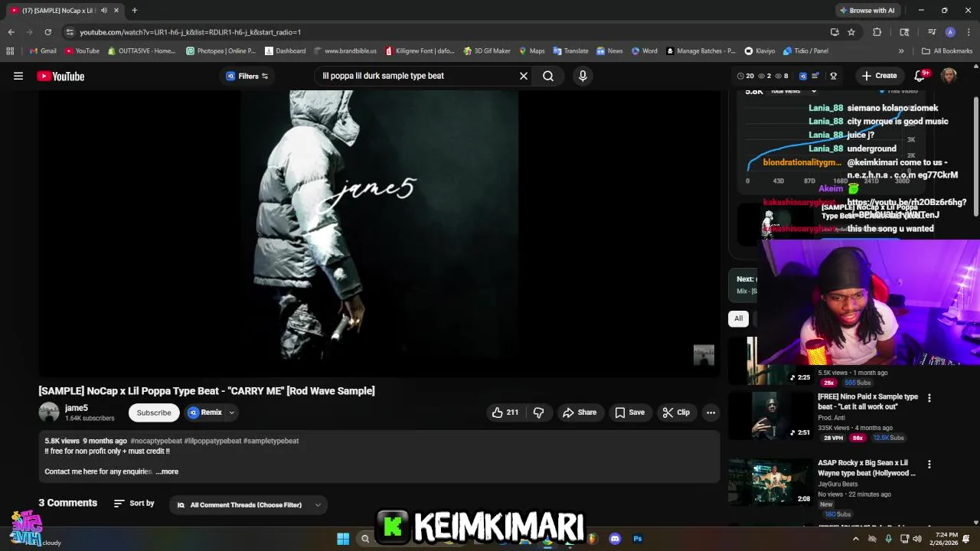Open ASAP Rocky x Big Sean thumbnail
Viewport: 980px width, 551px height.
tap(771, 482)
